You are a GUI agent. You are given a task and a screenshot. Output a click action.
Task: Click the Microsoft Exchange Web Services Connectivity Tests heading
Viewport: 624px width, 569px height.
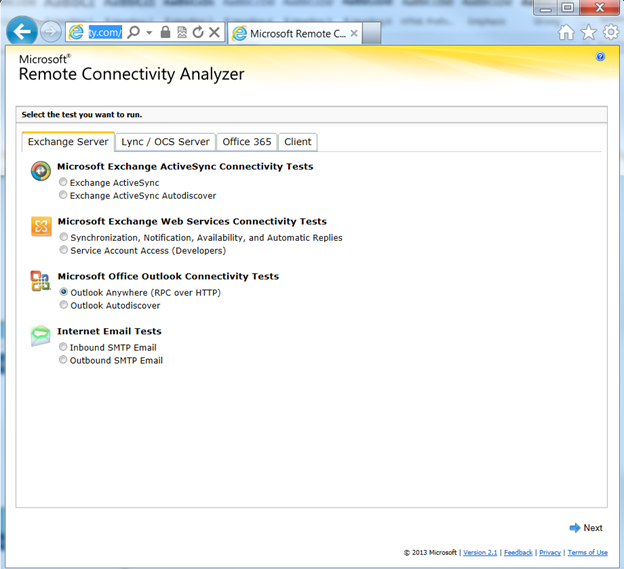pyautogui.click(x=192, y=221)
